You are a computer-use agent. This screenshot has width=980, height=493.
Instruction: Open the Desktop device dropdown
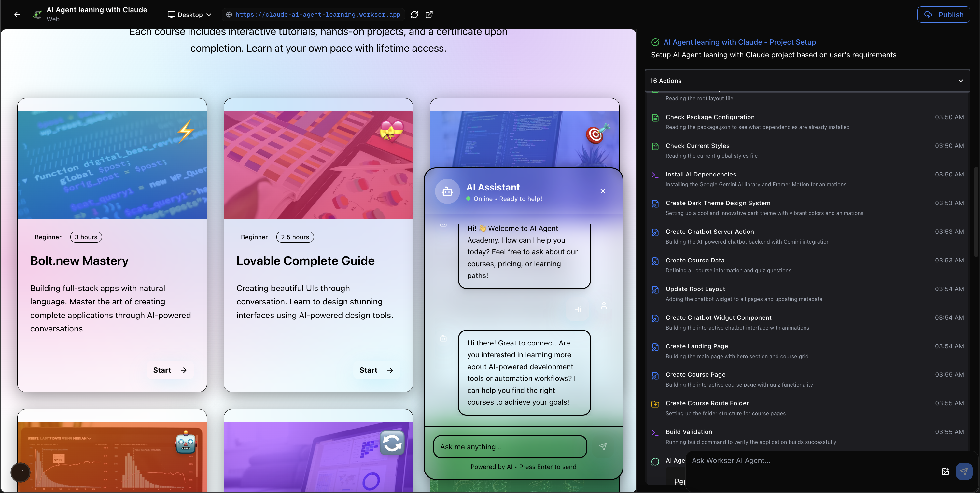tap(189, 14)
